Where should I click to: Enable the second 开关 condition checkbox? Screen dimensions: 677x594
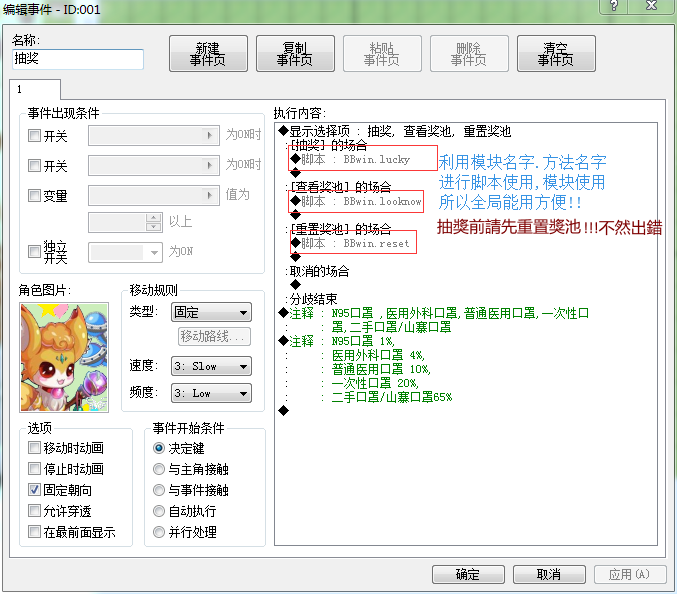click(34, 165)
